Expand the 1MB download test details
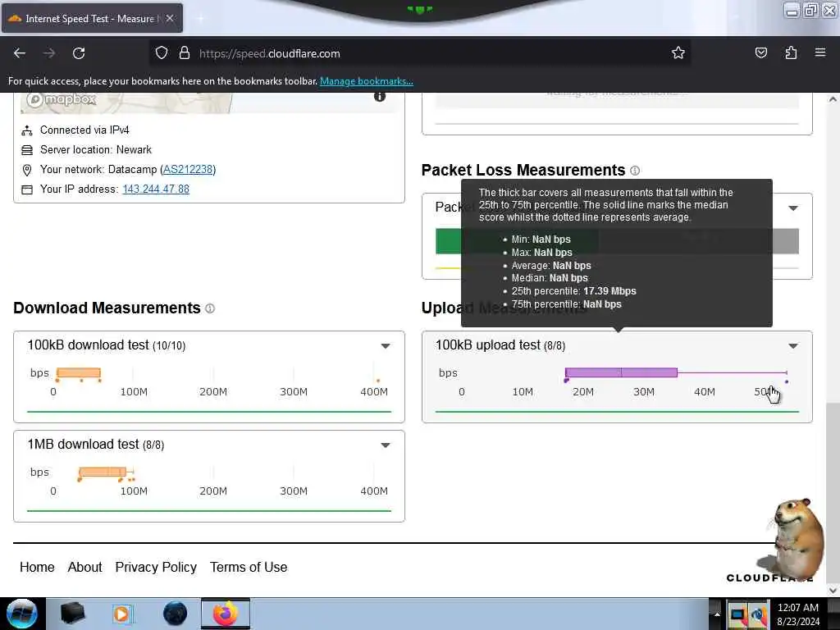Screen dimensions: 840x630 (386, 445)
